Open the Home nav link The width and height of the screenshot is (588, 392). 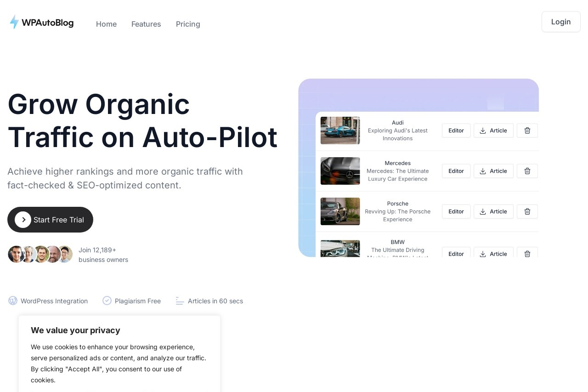point(106,24)
